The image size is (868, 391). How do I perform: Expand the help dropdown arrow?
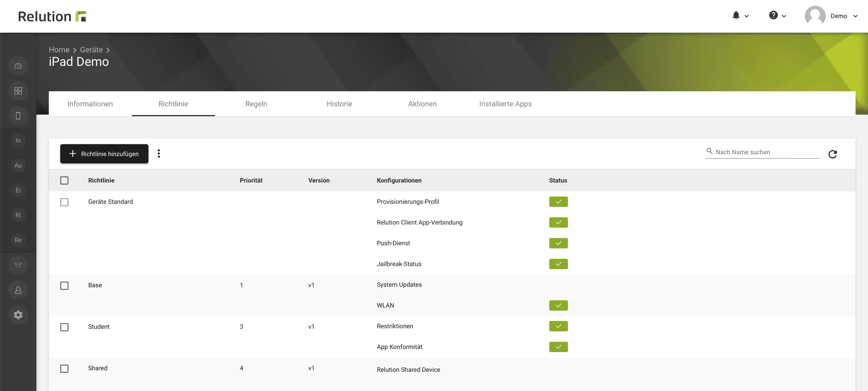(784, 16)
